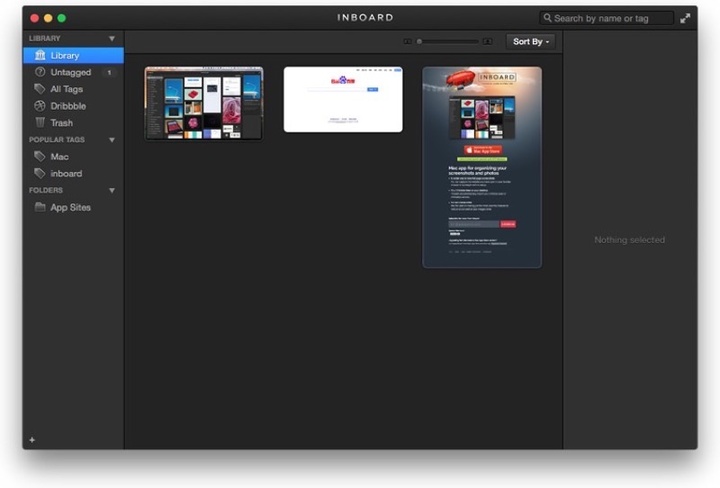The image size is (720, 488).
Task: Collapse the FOLDERS section
Action: [112, 190]
